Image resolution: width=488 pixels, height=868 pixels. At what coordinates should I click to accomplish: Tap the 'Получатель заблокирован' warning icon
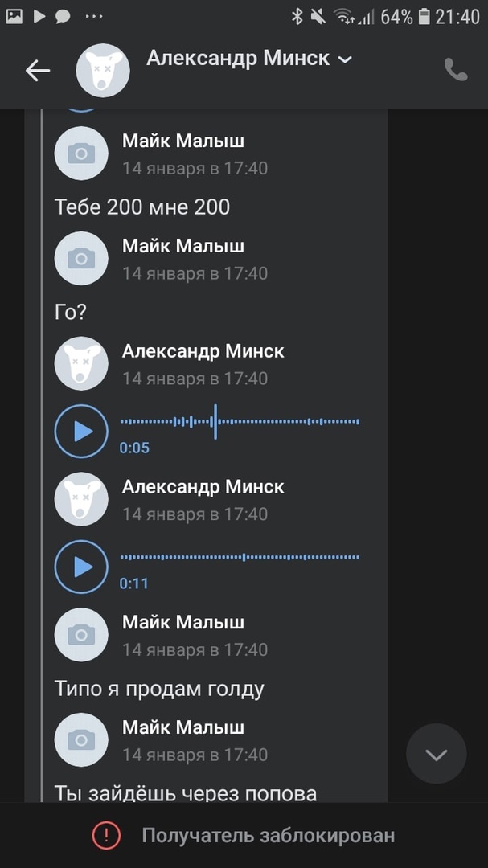click(x=106, y=836)
